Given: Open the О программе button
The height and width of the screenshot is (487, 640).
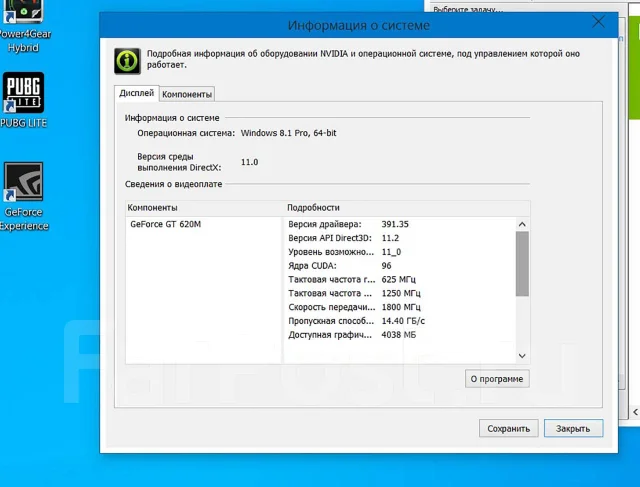Looking at the screenshot, I should pyautogui.click(x=497, y=379).
